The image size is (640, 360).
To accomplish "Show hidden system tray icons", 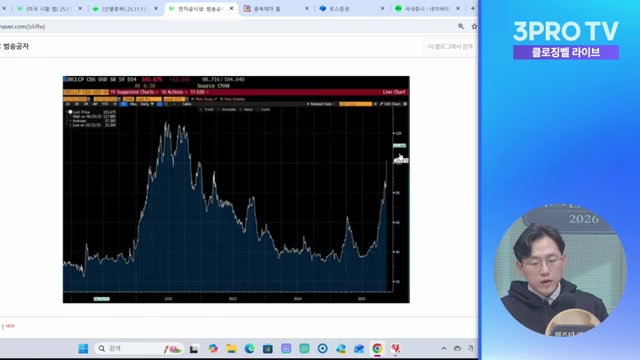I will (x=444, y=349).
